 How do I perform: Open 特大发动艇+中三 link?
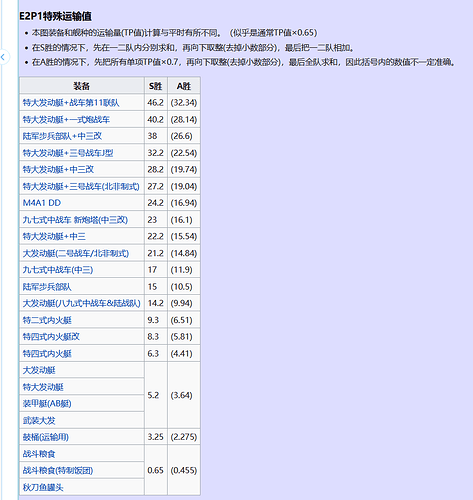[x=54, y=236]
